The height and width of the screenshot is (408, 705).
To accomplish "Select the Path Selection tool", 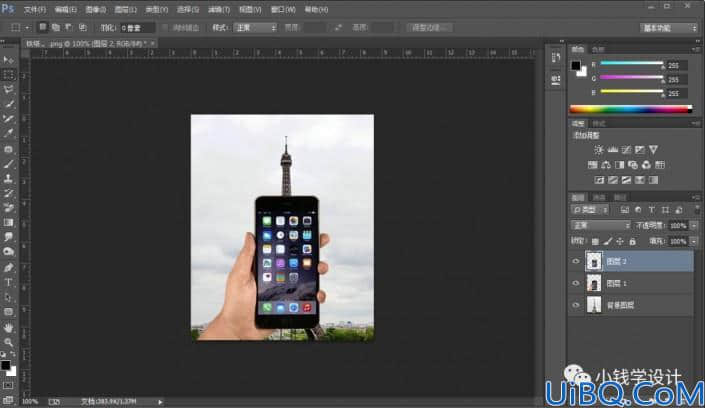I will tap(8, 297).
